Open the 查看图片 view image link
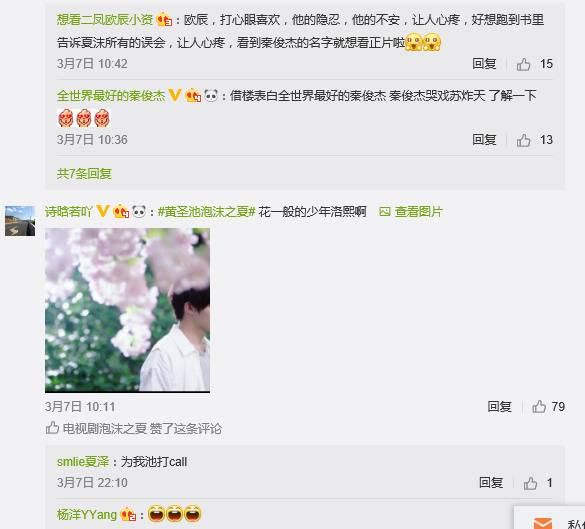This screenshot has height=529, width=585. [x=411, y=212]
